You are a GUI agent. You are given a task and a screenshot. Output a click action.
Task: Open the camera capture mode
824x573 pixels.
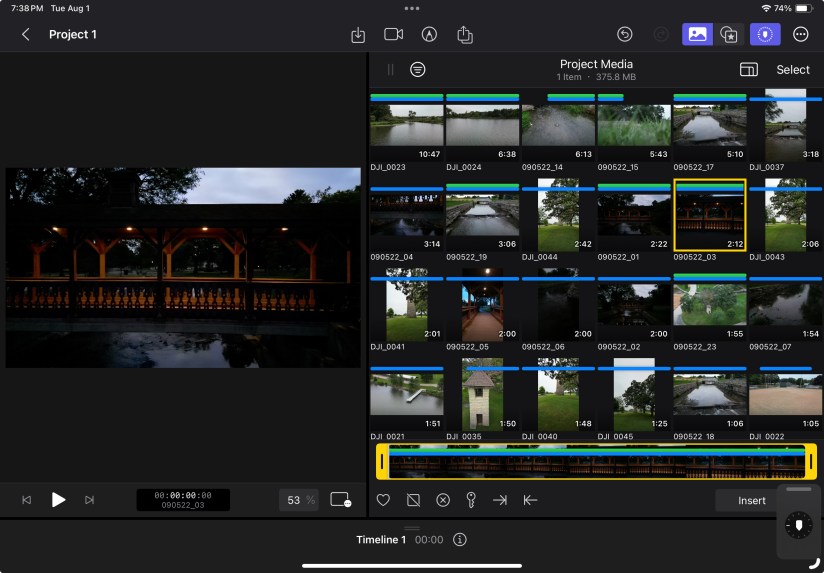[393, 35]
